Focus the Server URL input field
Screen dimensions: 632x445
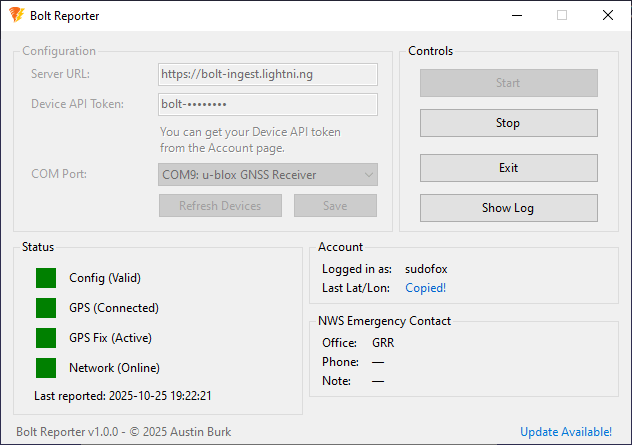coord(268,74)
